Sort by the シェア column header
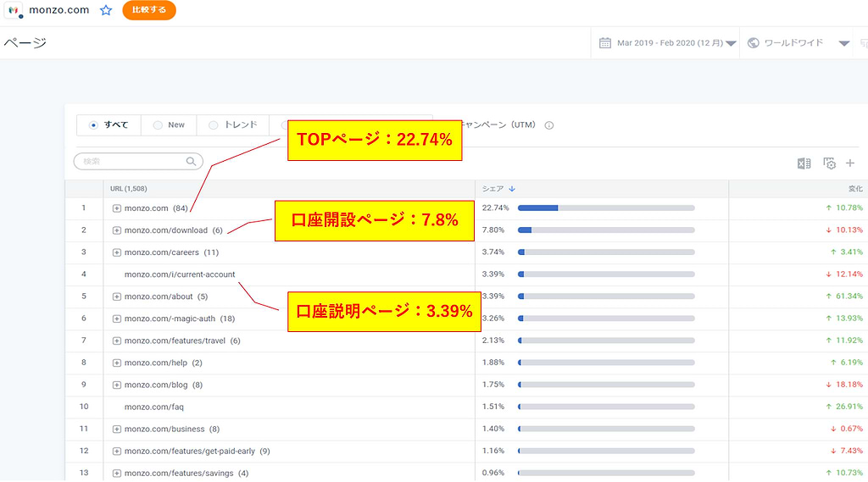The height and width of the screenshot is (482, 868). 492,189
